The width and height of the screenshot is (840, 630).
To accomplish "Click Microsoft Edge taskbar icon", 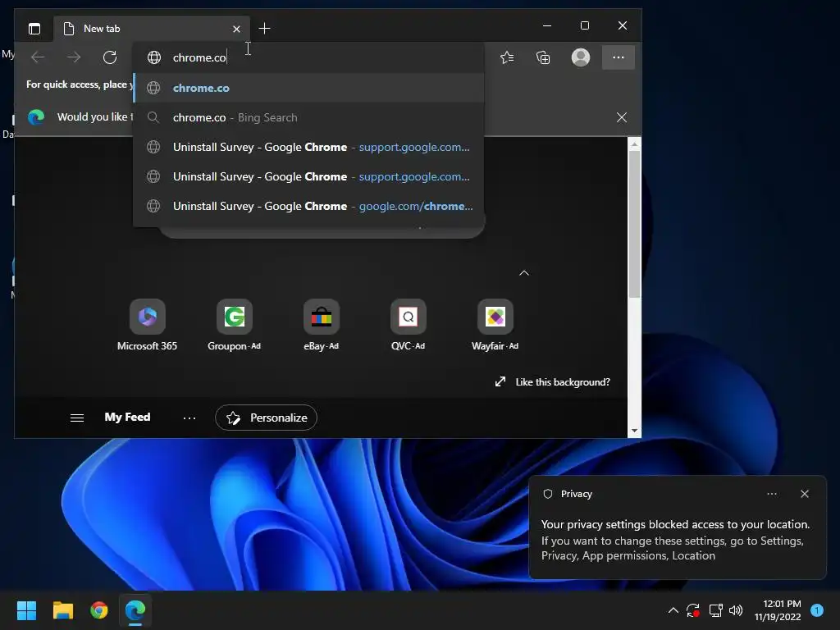I will coord(135,610).
